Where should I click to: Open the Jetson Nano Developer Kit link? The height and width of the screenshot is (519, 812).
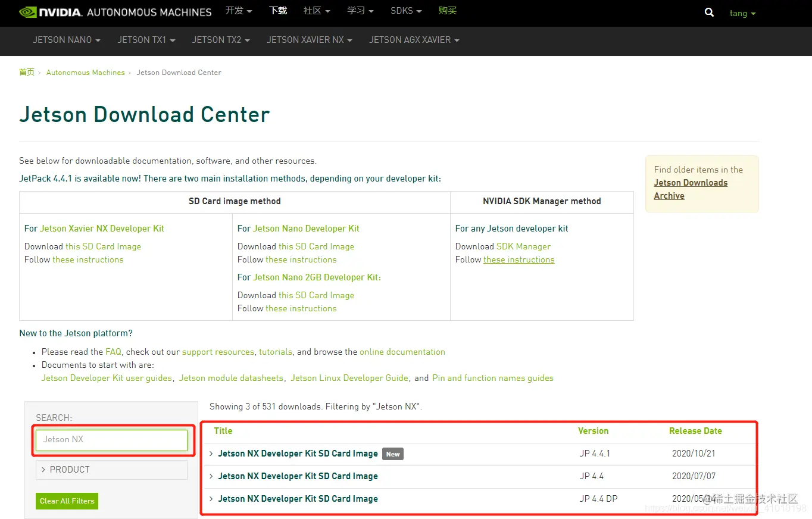pos(306,229)
